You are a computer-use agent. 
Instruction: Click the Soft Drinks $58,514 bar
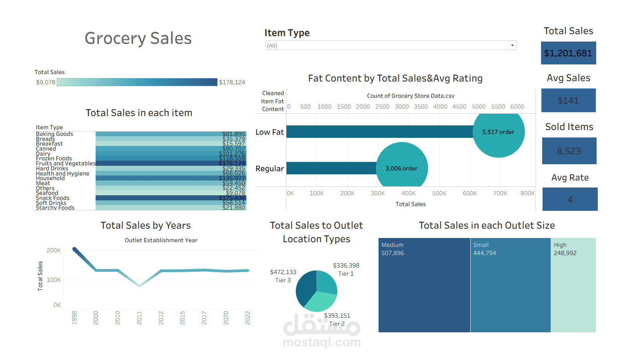171,203
